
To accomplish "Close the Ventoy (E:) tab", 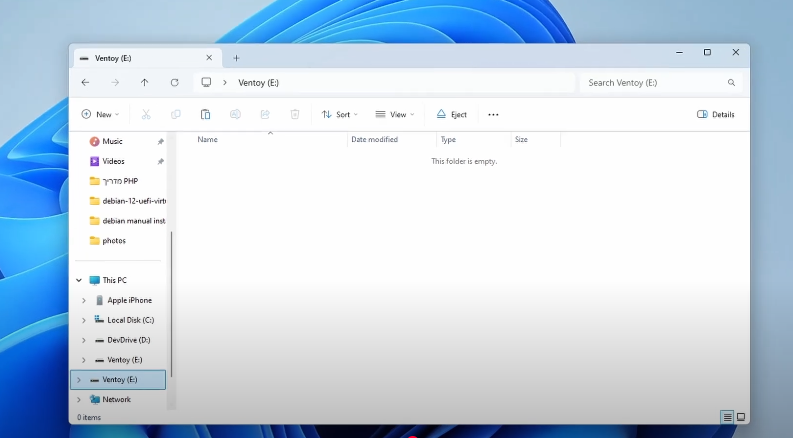I will click(209, 58).
